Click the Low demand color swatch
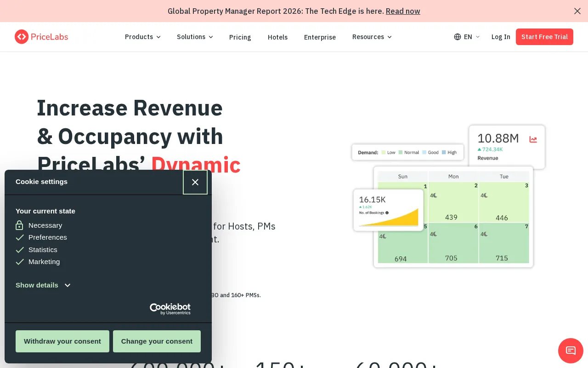 (384, 152)
